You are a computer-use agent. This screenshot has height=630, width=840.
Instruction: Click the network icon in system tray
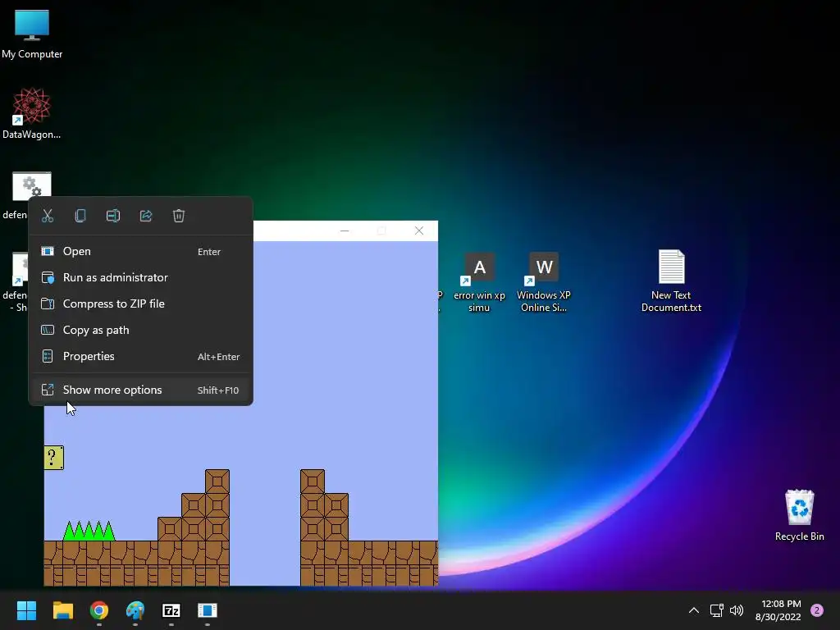[x=716, y=610]
